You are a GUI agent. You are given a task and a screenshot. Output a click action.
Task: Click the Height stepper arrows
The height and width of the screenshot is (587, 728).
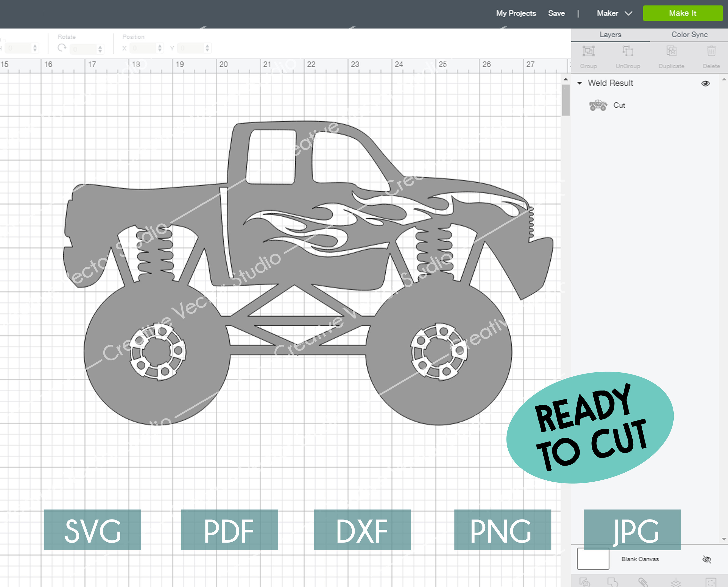35,48
